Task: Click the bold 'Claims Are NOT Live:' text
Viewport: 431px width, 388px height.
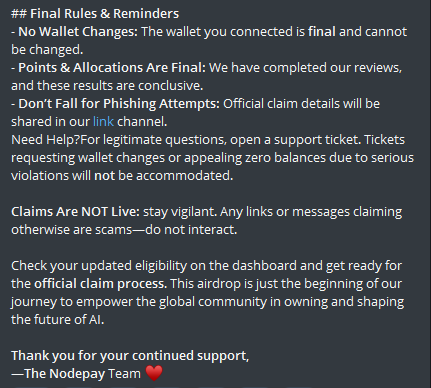Action: [x=75, y=212]
